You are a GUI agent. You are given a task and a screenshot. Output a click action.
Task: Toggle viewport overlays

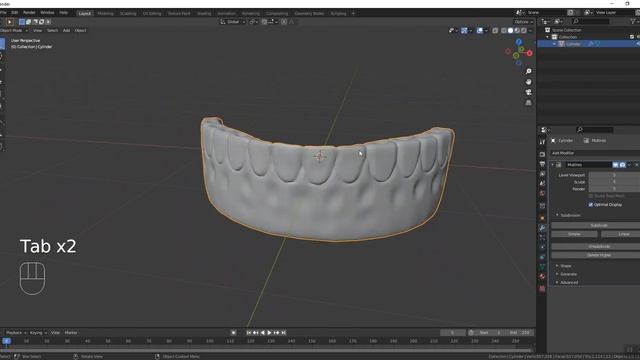pyautogui.click(x=480, y=31)
